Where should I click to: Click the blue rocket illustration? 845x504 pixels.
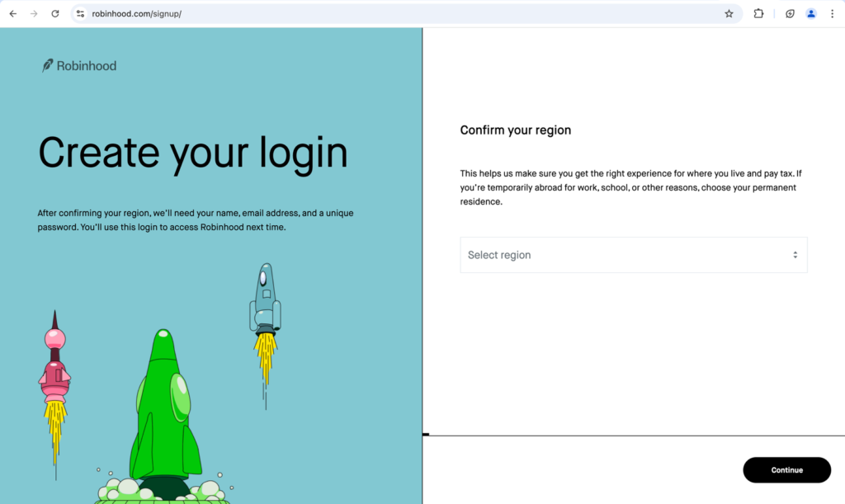pos(265,305)
